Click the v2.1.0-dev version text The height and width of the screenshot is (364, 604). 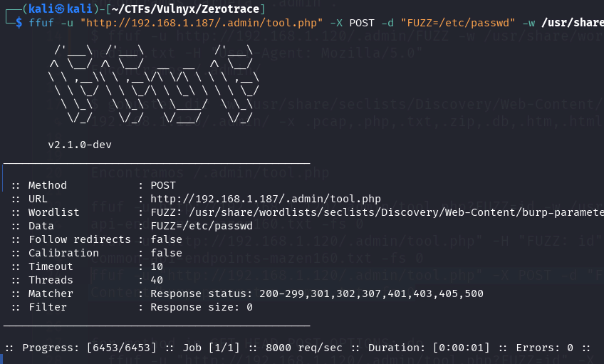[x=80, y=145]
